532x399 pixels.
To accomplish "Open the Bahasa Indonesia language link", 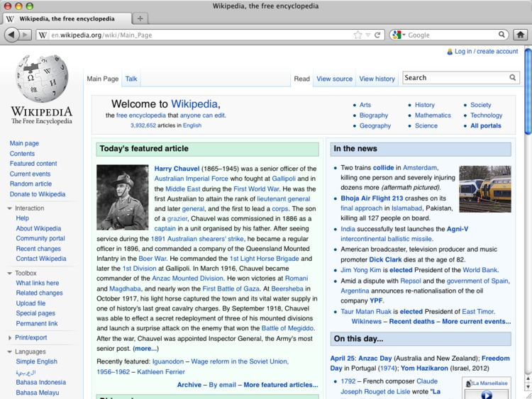I will 40,382.
